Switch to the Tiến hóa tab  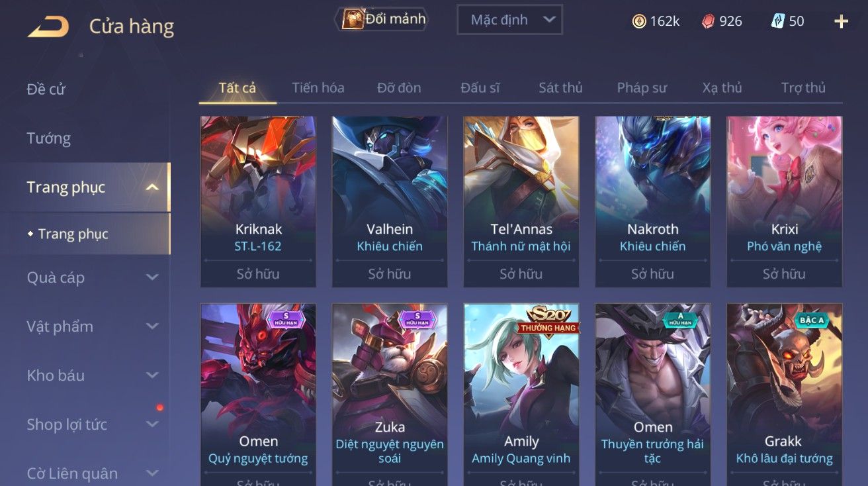click(x=318, y=87)
